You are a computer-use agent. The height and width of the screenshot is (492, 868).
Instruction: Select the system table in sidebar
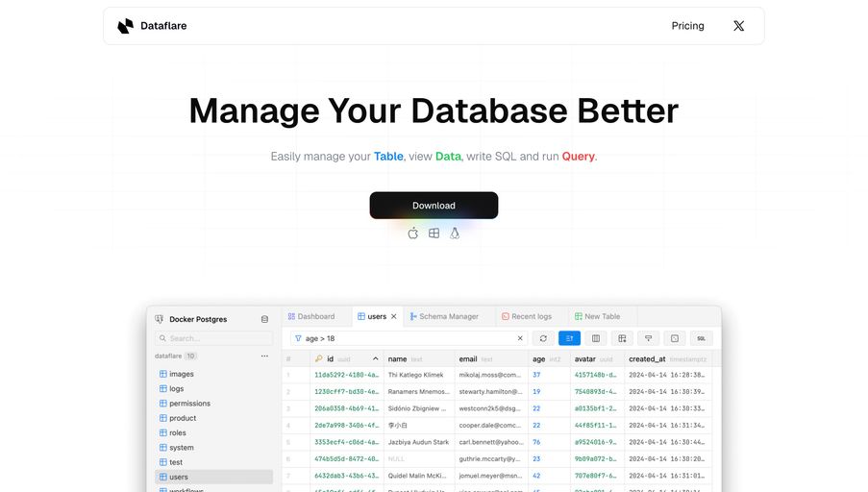pyautogui.click(x=213, y=447)
